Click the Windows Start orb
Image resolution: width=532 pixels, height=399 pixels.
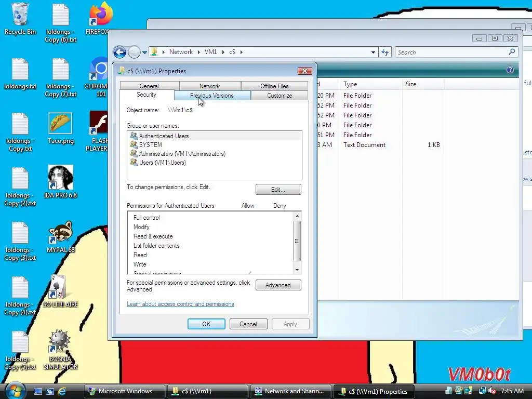tap(15, 391)
